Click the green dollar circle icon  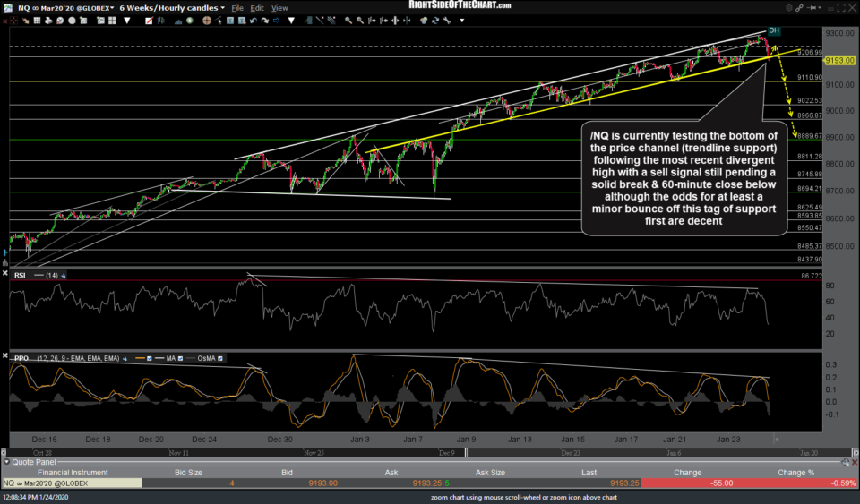189,21
